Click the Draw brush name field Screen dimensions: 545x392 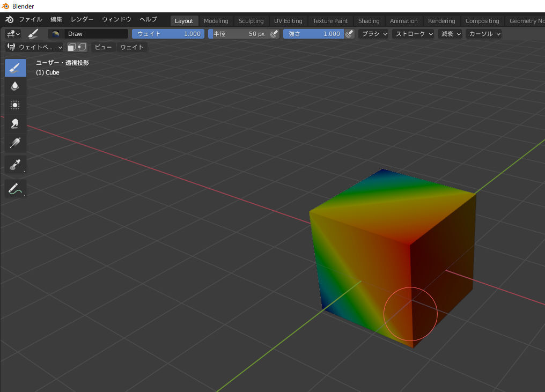96,34
